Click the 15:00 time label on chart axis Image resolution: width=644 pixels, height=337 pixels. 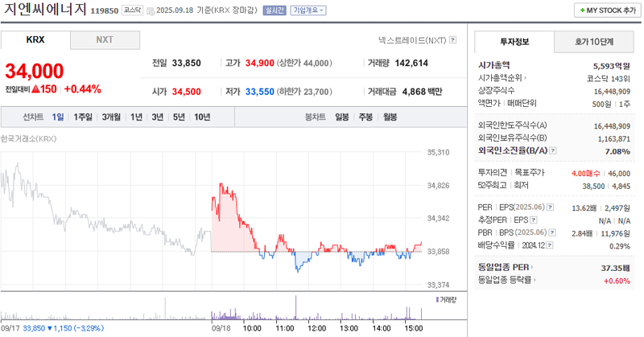click(414, 328)
